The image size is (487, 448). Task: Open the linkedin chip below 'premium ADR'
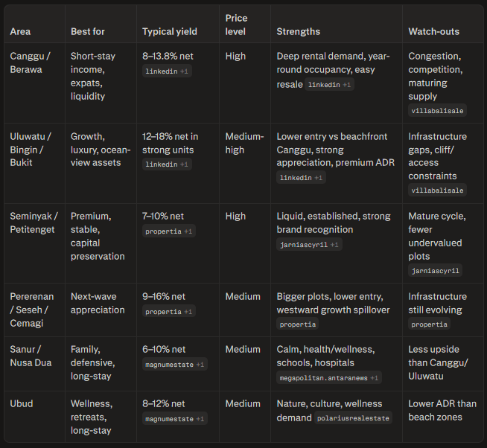tap(301, 178)
